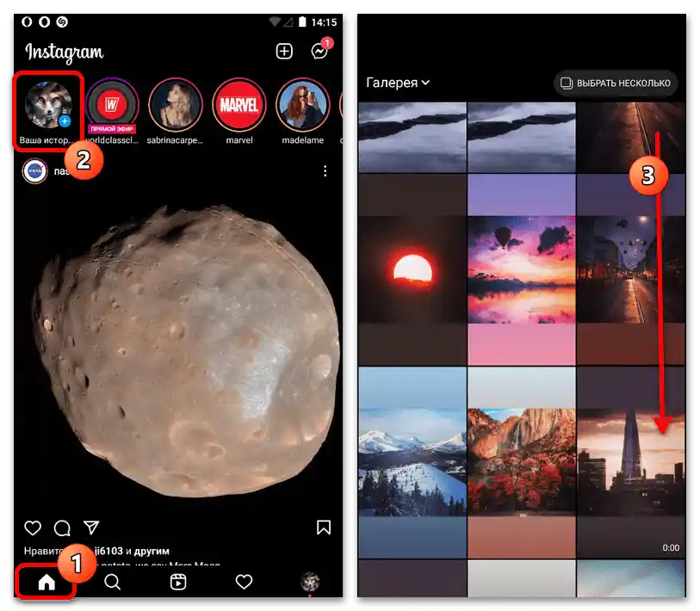Tap the Instagram logo
700x611 pixels.
(65, 52)
